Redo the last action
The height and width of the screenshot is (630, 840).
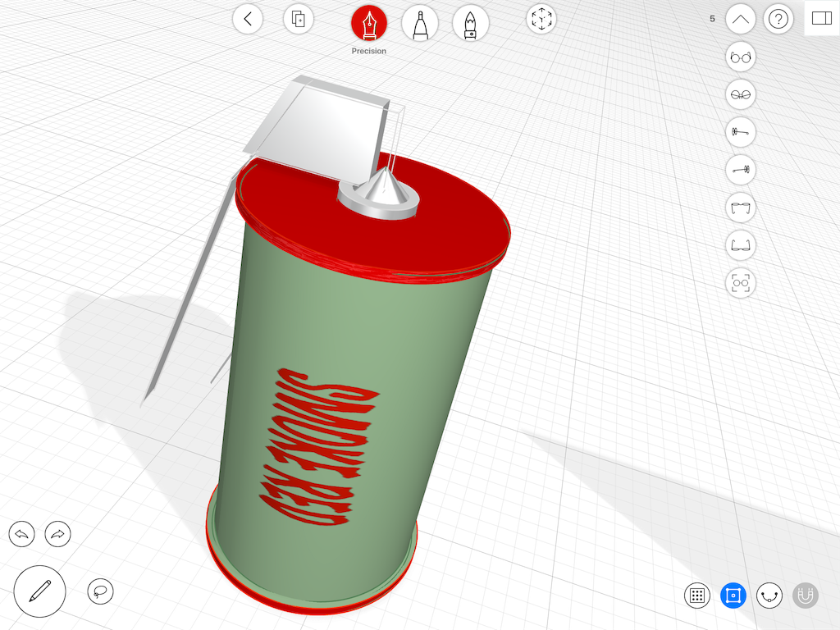coord(58,534)
